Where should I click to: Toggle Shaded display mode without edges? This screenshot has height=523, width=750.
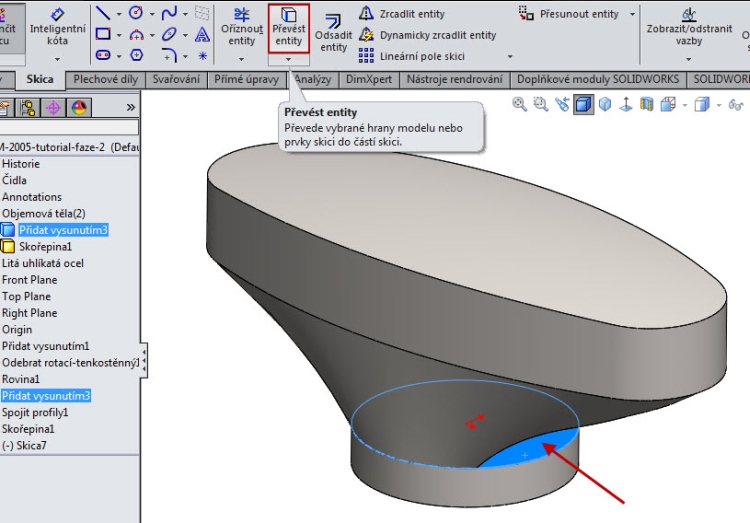(605, 104)
